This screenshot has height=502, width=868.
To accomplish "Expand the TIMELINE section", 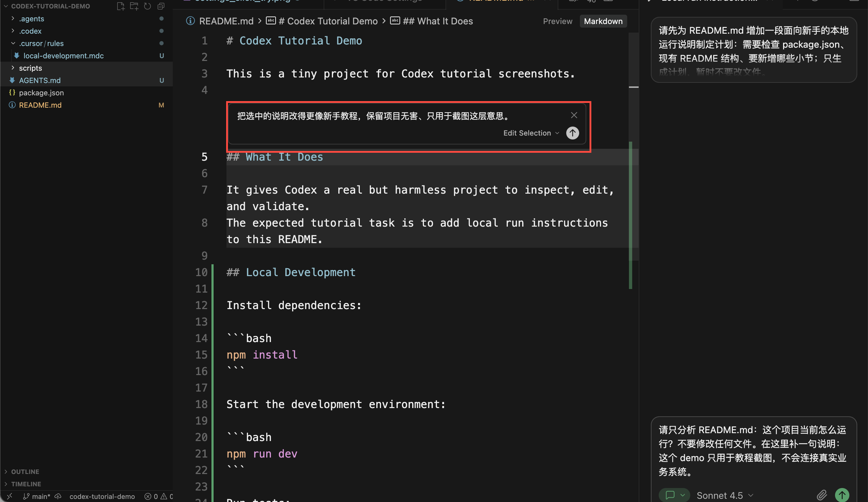I will [x=26, y=484].
